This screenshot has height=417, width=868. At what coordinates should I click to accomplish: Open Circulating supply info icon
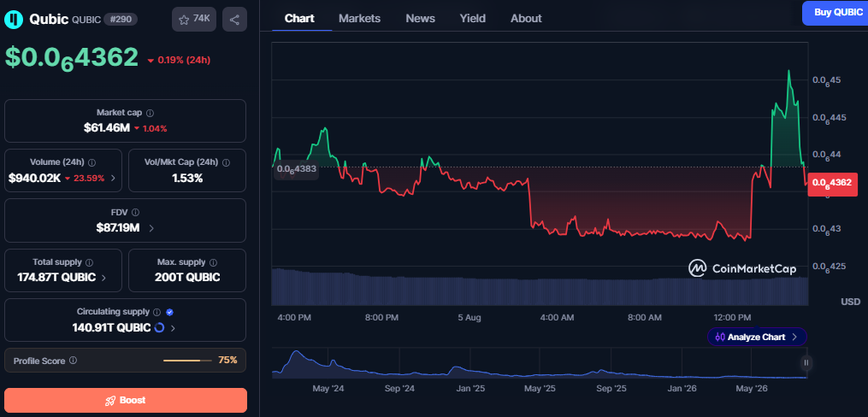(156, 313)
